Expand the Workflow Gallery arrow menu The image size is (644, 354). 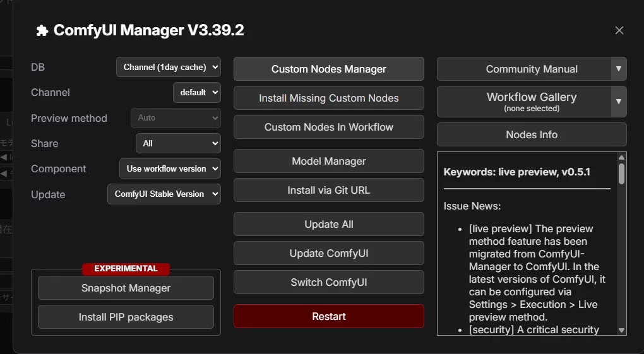[x=619, y=102]
